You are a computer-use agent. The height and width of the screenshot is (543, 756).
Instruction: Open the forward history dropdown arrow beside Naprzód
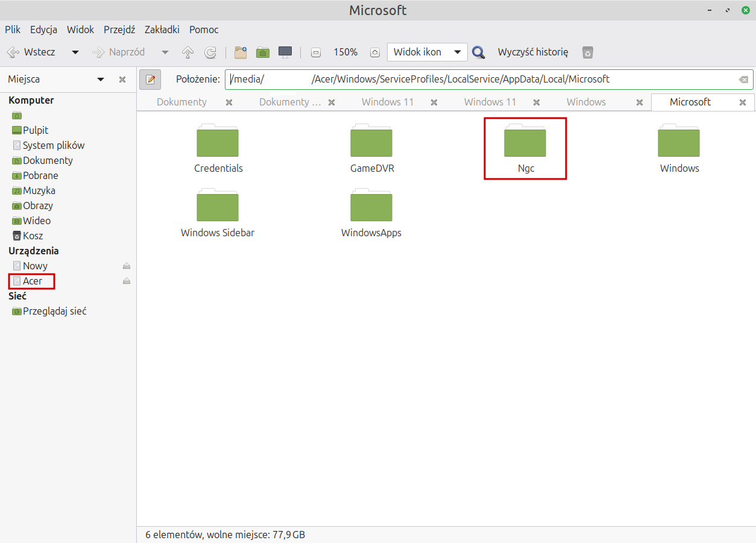click(x=165, y=52)
